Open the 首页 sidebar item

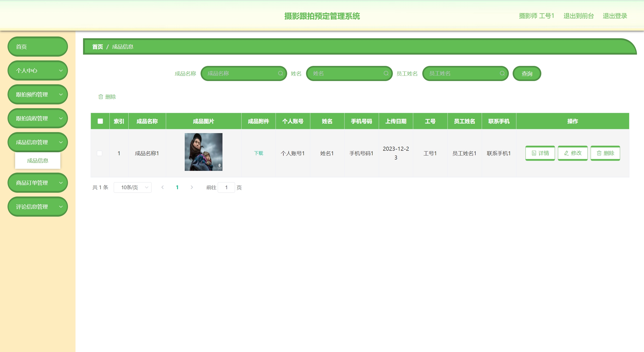pos(38,47)
